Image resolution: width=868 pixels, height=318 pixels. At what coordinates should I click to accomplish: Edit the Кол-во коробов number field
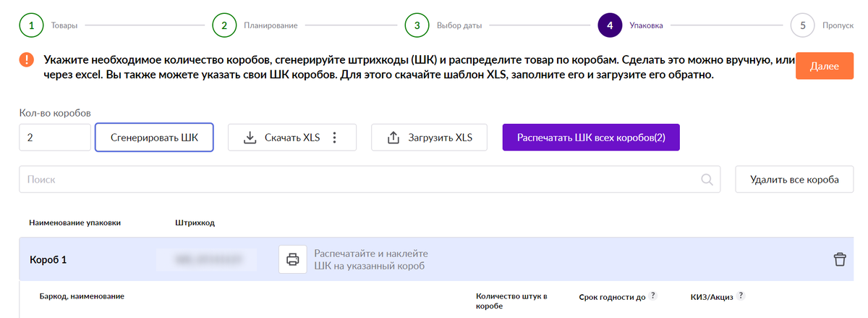(55, 138)
